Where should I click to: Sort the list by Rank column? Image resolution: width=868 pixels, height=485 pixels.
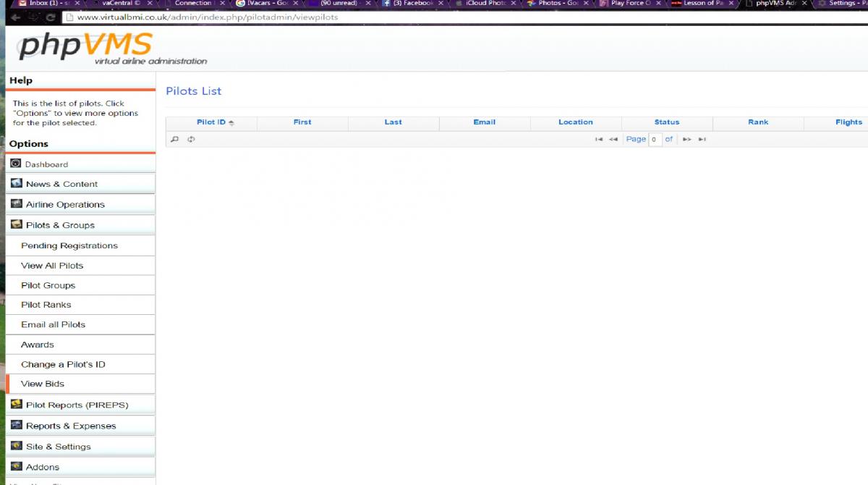[757, 122]
